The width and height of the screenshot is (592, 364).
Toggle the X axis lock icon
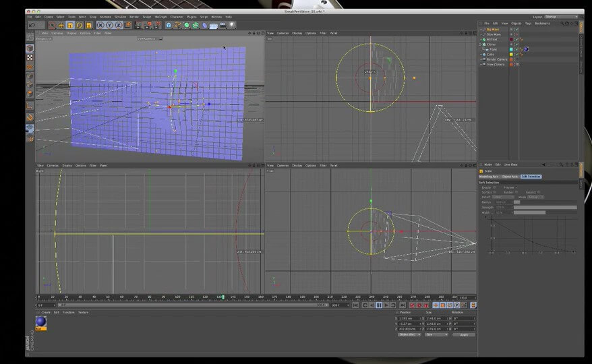tap(99, 25)
